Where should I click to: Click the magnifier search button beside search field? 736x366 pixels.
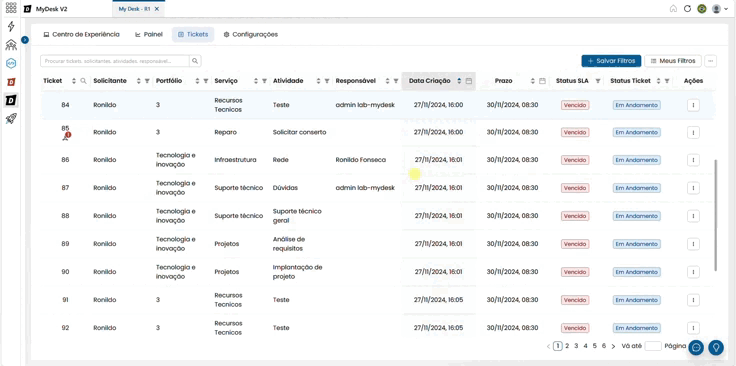click(195, 61)
